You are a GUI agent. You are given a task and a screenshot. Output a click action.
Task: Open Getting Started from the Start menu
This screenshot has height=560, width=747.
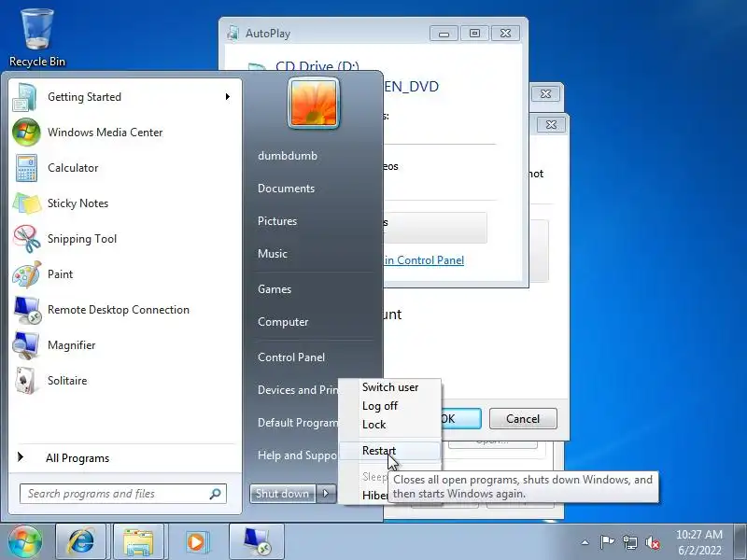tap(125, 97)
